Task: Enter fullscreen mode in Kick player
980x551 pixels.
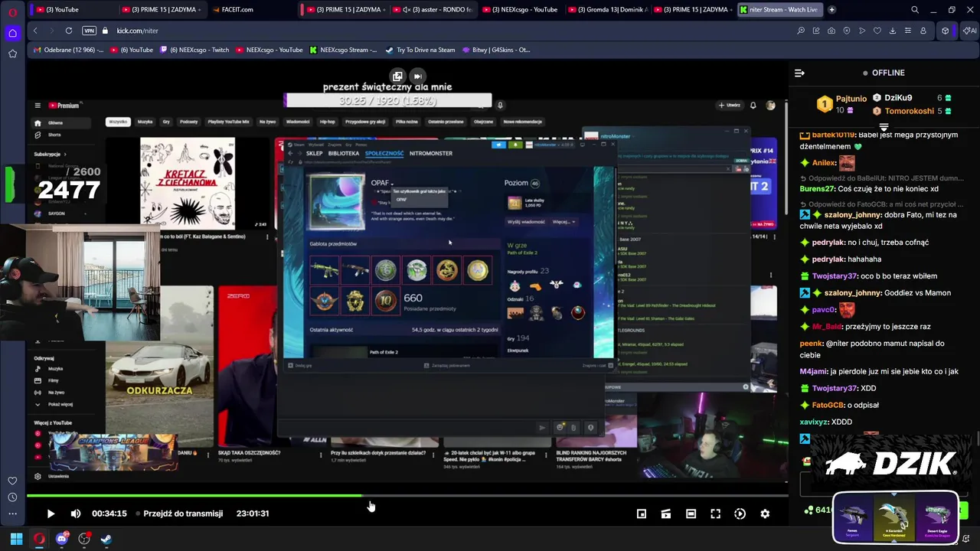Action: [x=715, y=514]
